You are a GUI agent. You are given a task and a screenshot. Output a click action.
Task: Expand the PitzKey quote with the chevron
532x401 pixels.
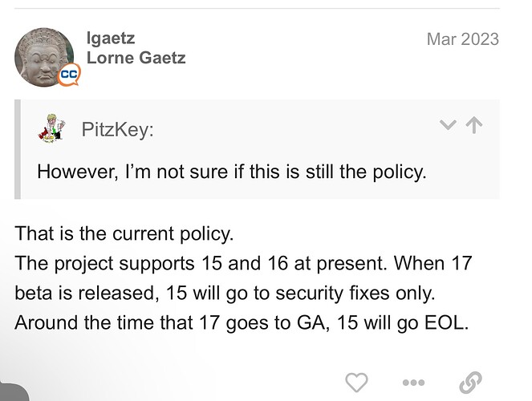coord(448,125)
